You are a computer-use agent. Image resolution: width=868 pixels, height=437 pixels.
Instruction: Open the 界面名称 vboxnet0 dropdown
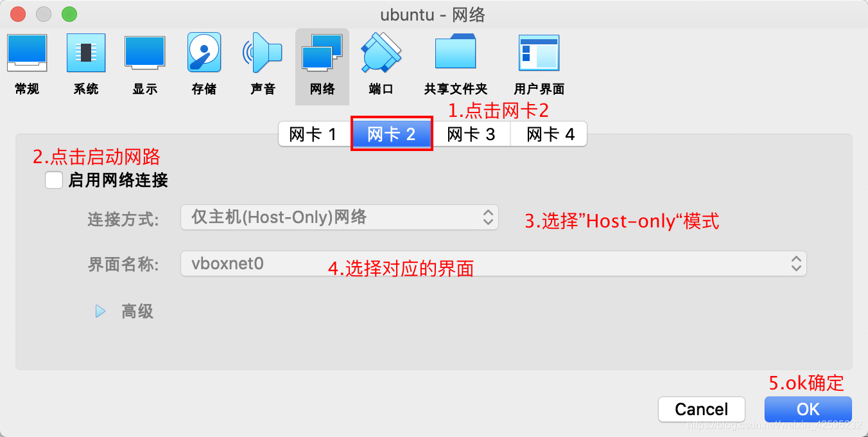coord(494,263)
